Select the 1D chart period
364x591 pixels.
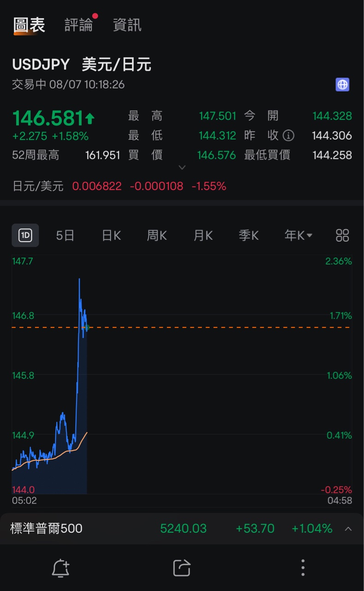click(25, 235)
